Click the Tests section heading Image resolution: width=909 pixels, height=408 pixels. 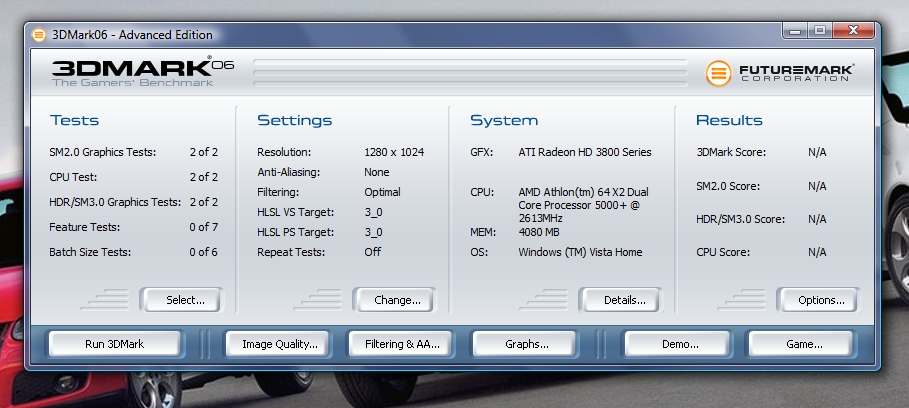click(74, 121)
